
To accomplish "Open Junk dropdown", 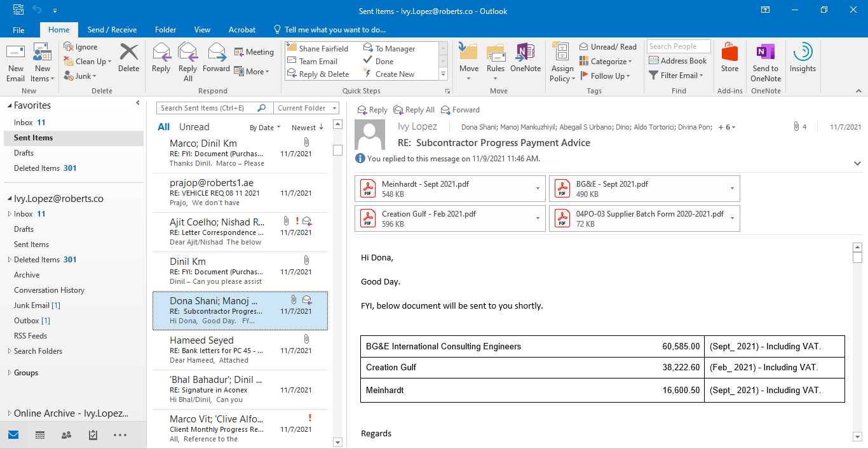I will pyautogui.click(x=80, y=76).
